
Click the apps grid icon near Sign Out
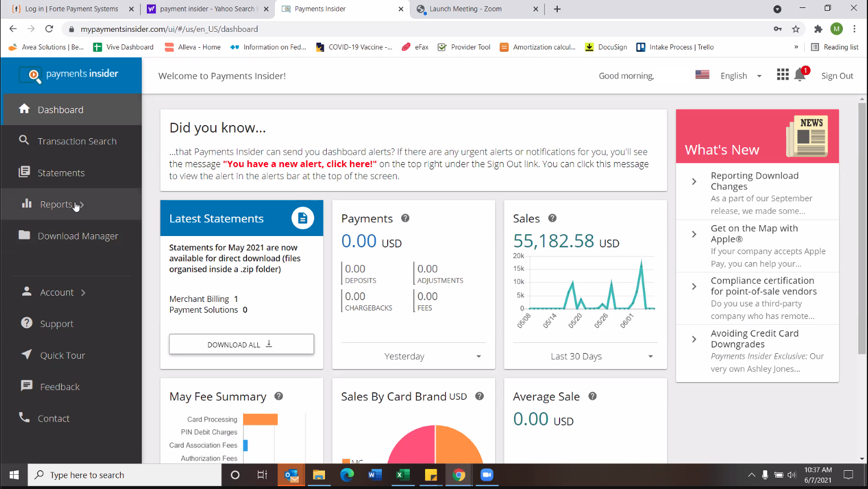782,74
